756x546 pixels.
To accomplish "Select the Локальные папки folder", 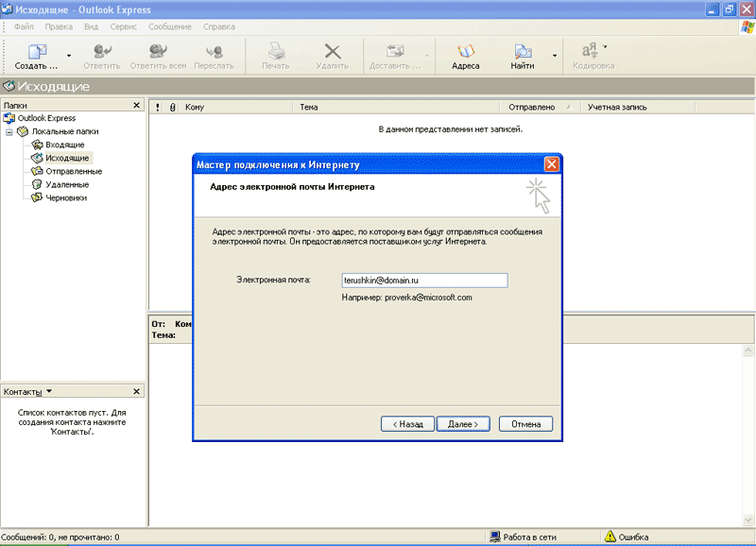I will 65,131.
